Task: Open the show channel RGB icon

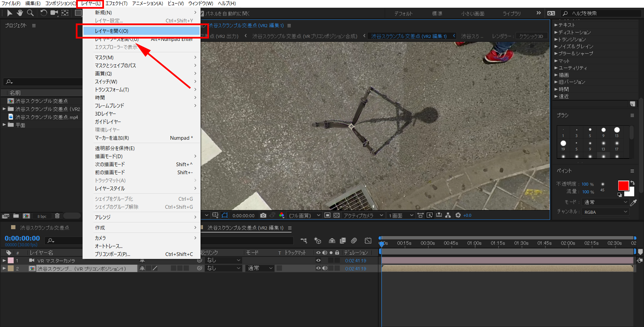Action: click(282, 215)
